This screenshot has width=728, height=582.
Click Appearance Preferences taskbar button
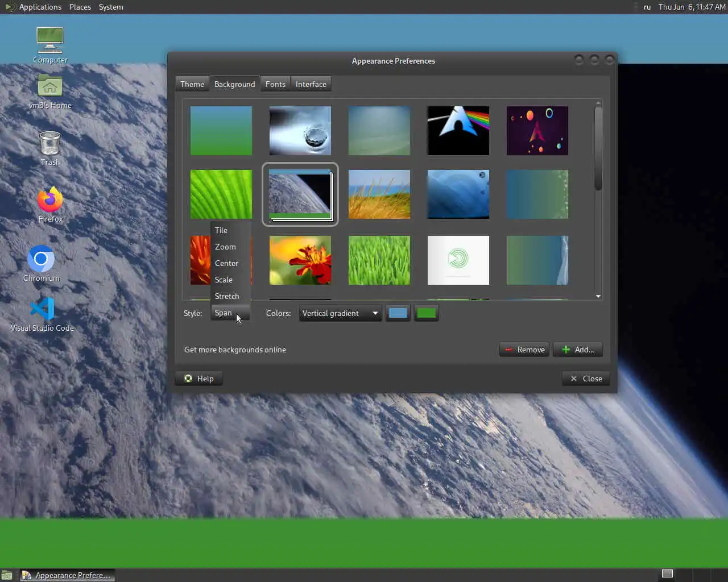pos(68,575)
